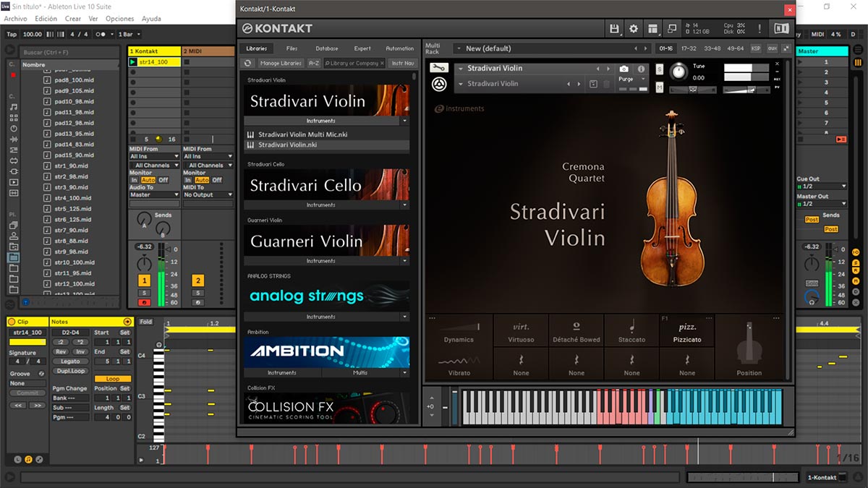Screen dimensions: 868x488
Task: Open the Ableton Archivo menu
Action: (x=15, y=19)
